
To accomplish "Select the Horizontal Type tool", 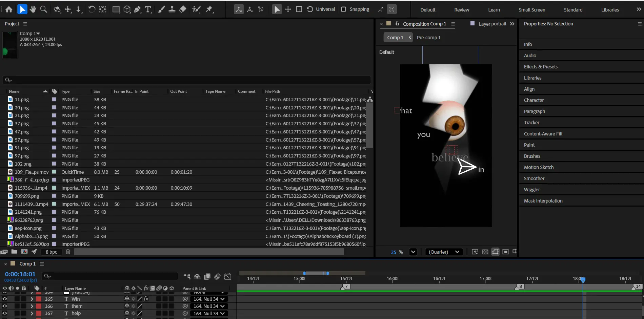I will (x=148, y=9).
